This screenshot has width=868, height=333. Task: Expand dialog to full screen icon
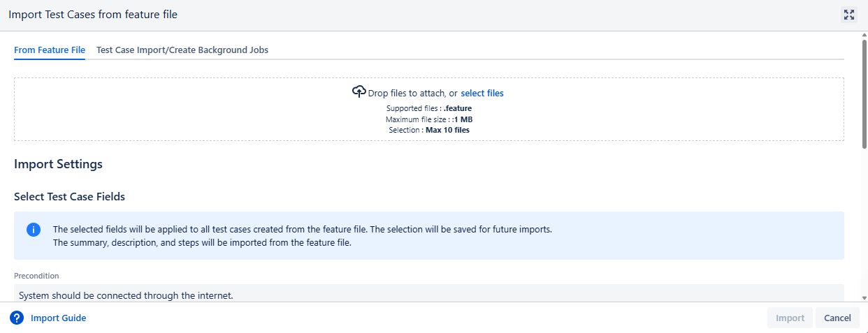tap(848, 15)
